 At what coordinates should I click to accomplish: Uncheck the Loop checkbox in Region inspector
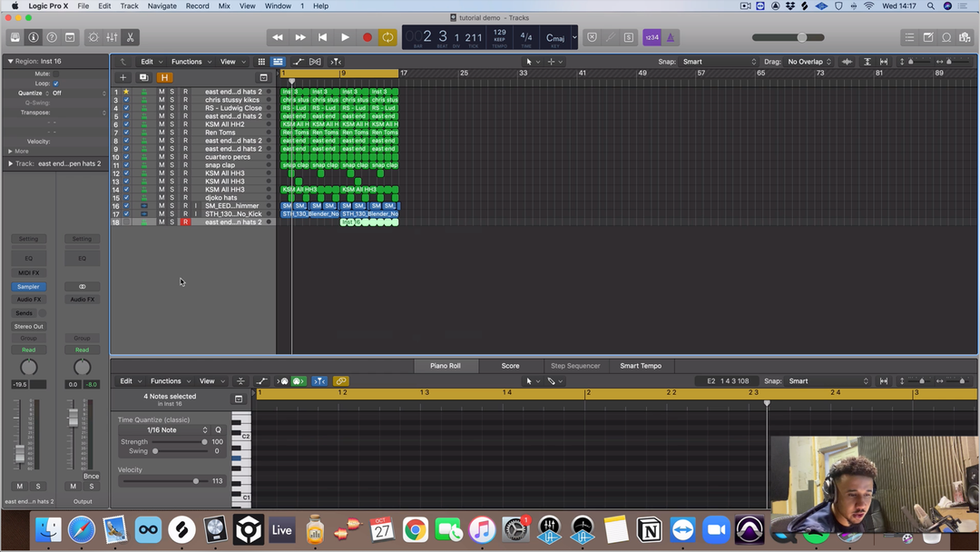point(56,83)
